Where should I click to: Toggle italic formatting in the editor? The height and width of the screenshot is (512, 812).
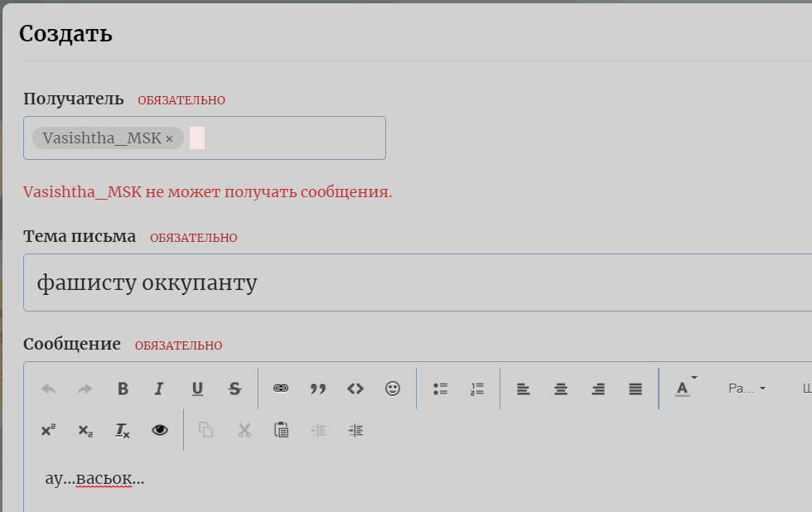pyautogui.click(x=159, y=388)
